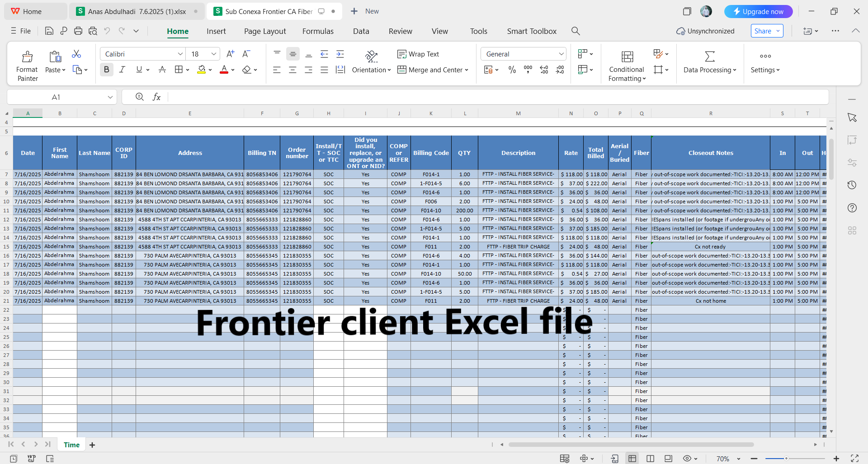This screenshot has height=464, width=868.
Task: Toggle Bold formatting
Action: (x=107, y=70)
